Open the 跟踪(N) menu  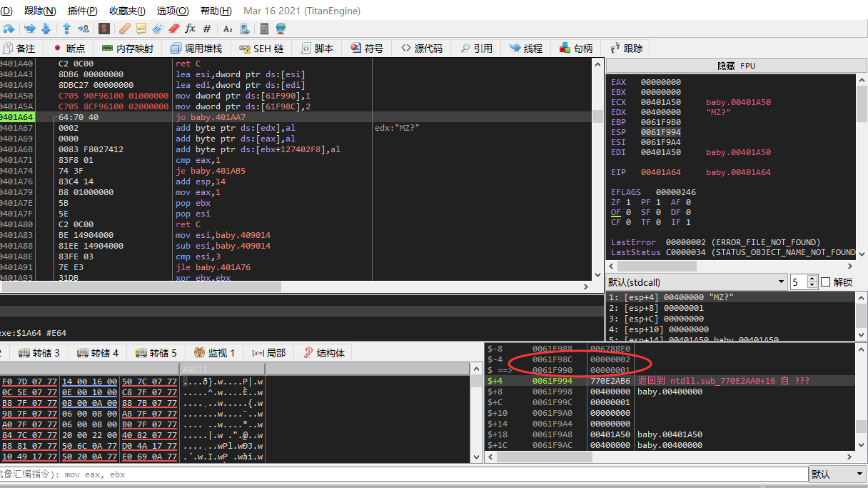pos(40,11)
